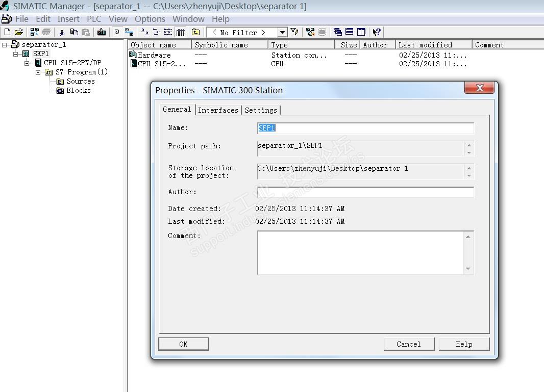Image resolution: width=544 pixels, height=392 pixels.
Task: Click the Tile Horizontally windows icon
Action: [x=350, y=32]
